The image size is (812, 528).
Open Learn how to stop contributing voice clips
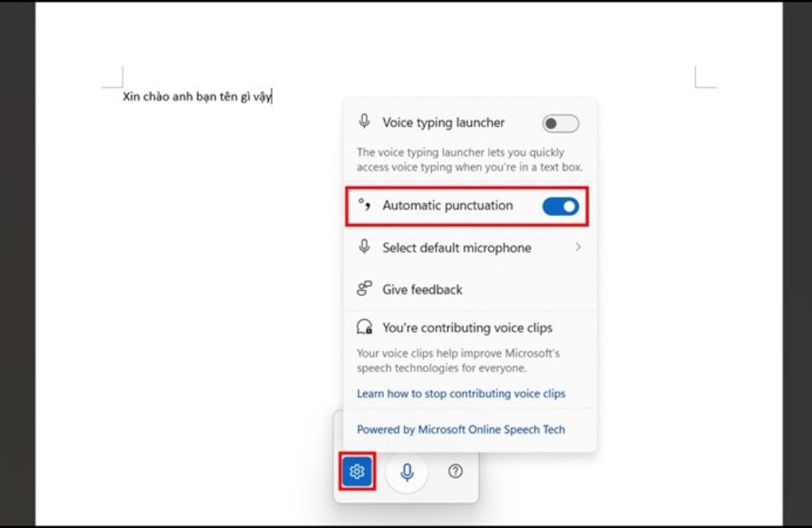pos(461,393)
